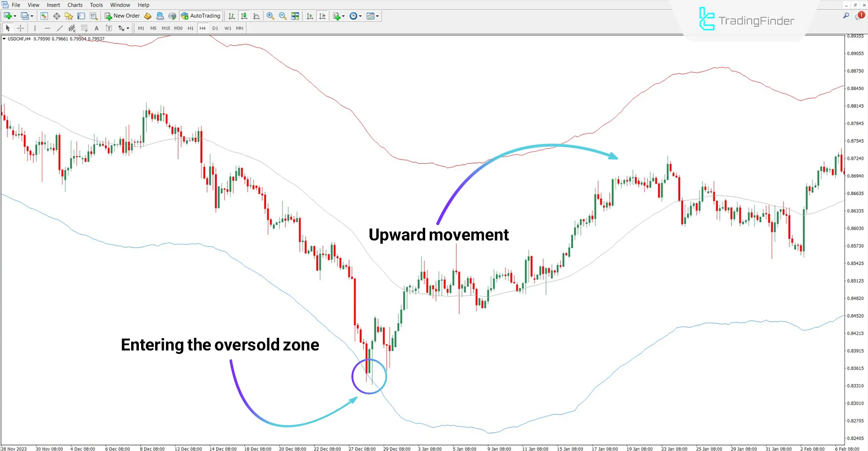Click the search magnifier icon

point(846,16)
